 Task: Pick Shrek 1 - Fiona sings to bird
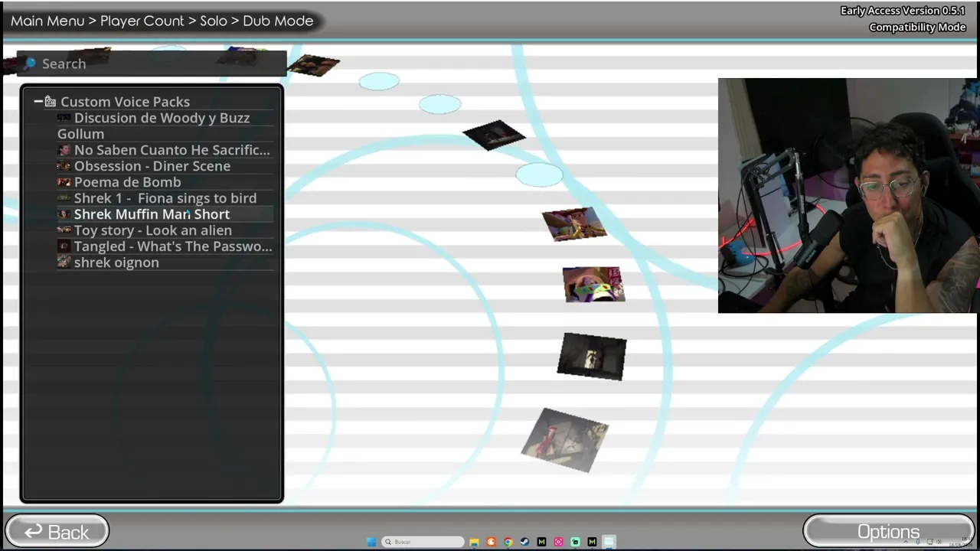(x=165, y=198)
